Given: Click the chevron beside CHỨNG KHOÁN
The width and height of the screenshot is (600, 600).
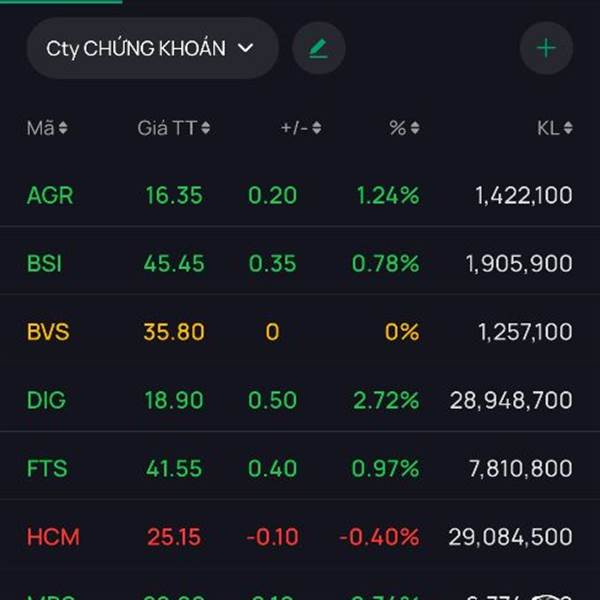Looking at the screenshot, I should pos(245,48).
